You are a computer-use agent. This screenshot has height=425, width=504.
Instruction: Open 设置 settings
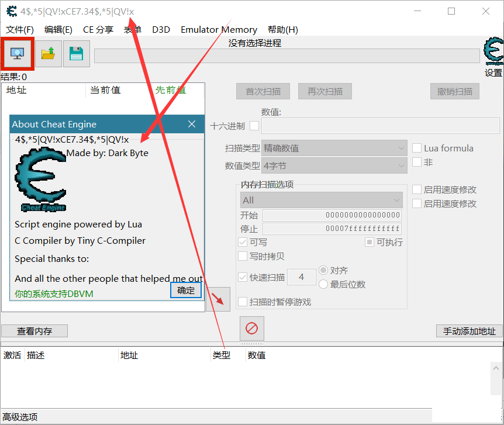(x=493, y=73)
